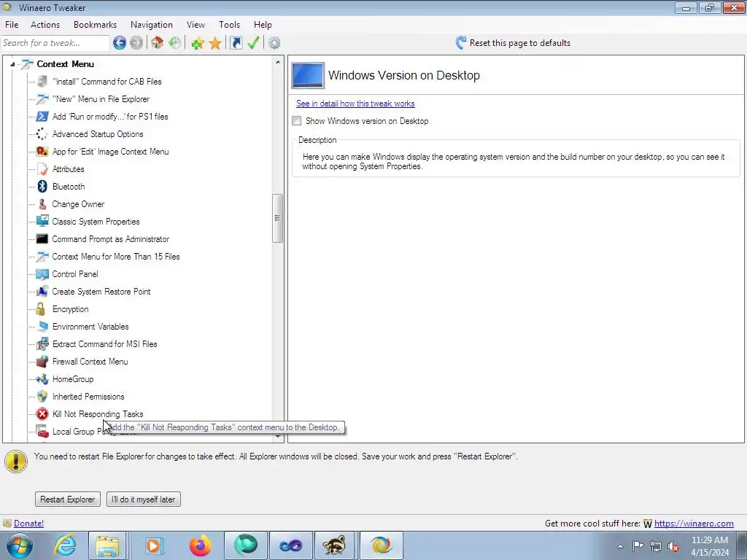747x560 pixels.
Task: Open the winaero.com website link
Action: pos(694,524)
